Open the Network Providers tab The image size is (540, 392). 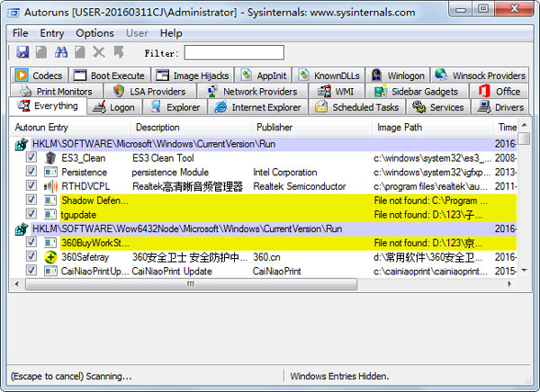[252, 91]
